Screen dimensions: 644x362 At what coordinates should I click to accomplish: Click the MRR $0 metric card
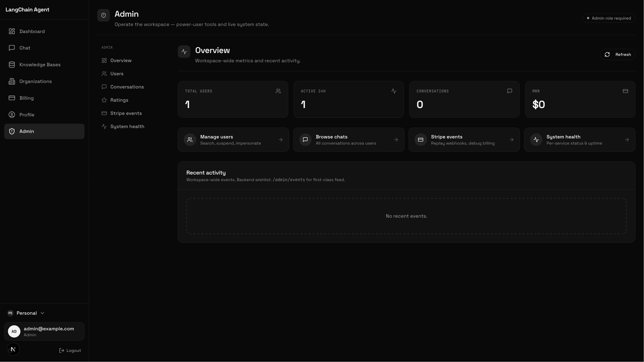[x=580, y=99]
